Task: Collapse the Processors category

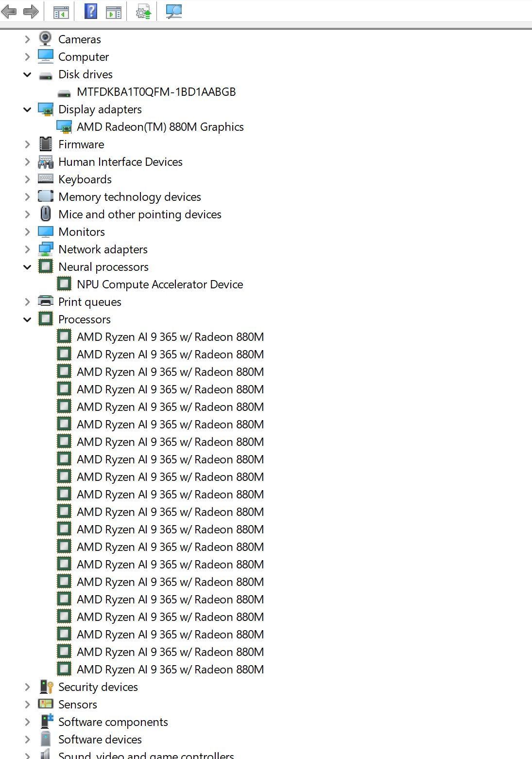Action: pyautogui.click(x=27, y=319)
